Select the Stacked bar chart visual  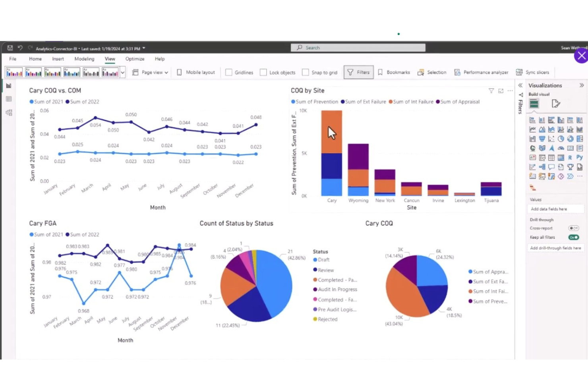[533, 120]
